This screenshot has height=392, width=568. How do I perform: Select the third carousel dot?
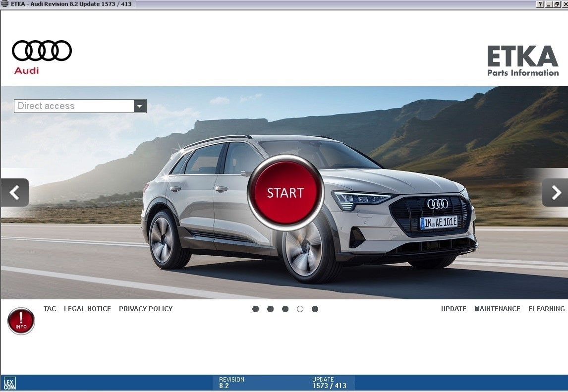click(285, 309)
